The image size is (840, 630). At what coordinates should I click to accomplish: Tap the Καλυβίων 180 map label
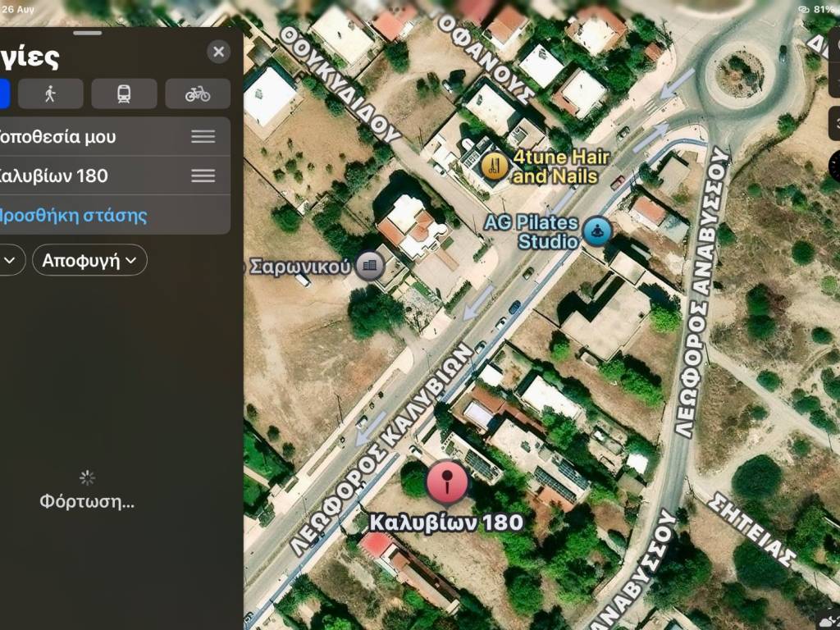[446, 523]
